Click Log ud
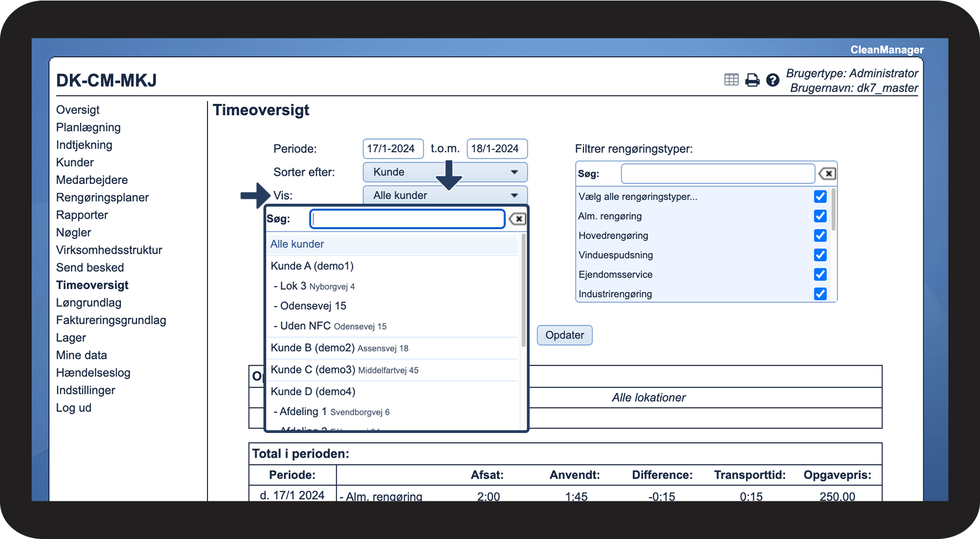 tap(74, 408)
